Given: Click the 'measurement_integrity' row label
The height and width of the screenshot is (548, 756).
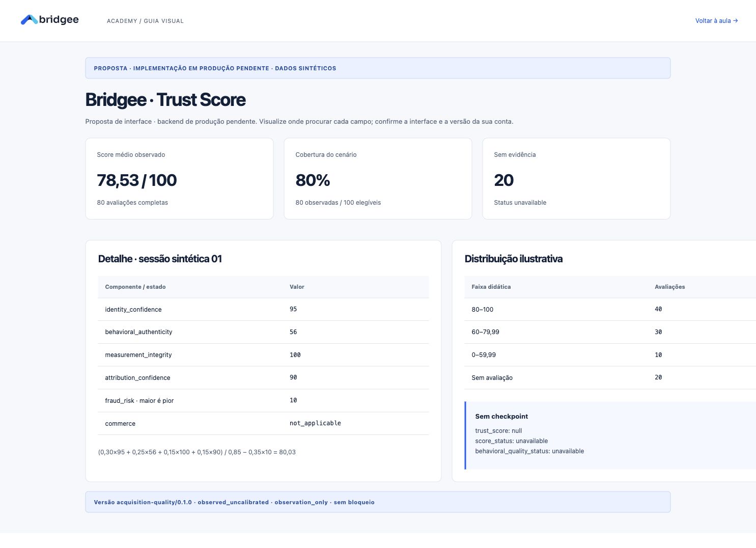Looking at the screenshot, I should click(138, 355).
